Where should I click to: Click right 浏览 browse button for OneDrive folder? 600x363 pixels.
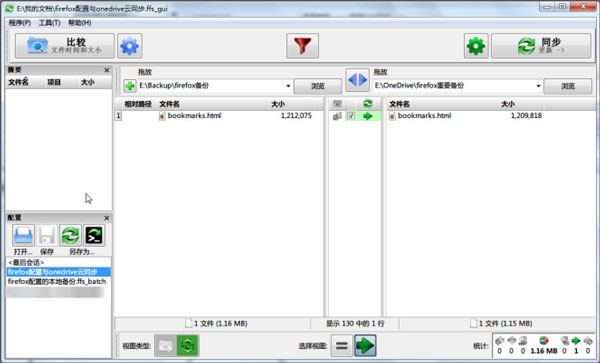(567, 86)
